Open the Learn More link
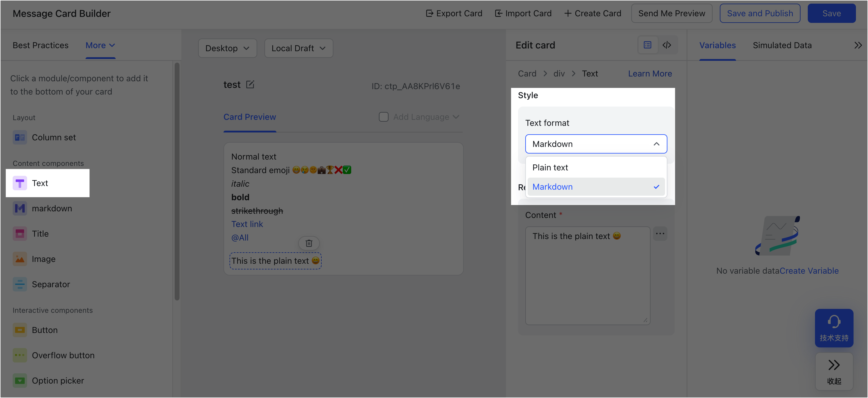The height and width of the screenshot is (398, 868). 650,73
